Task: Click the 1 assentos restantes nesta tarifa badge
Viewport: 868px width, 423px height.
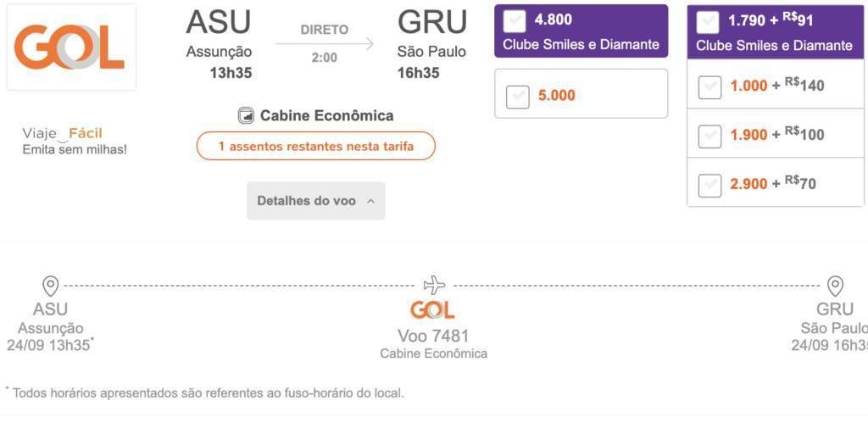Action: click(315, 146)
